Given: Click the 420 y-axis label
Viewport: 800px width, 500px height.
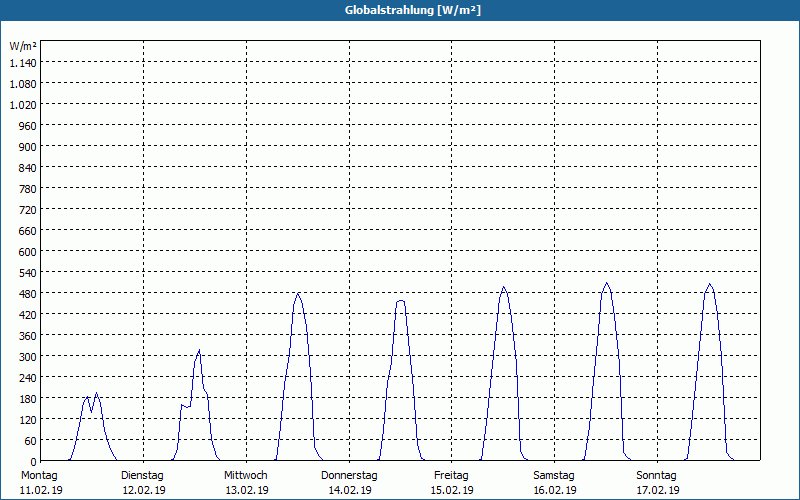Looking at the screenshot, I should coord(28,315).
